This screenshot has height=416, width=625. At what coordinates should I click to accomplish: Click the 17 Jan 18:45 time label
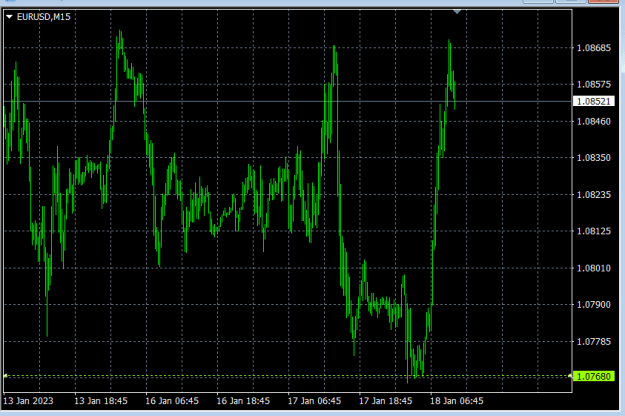(x=385, y=401)
